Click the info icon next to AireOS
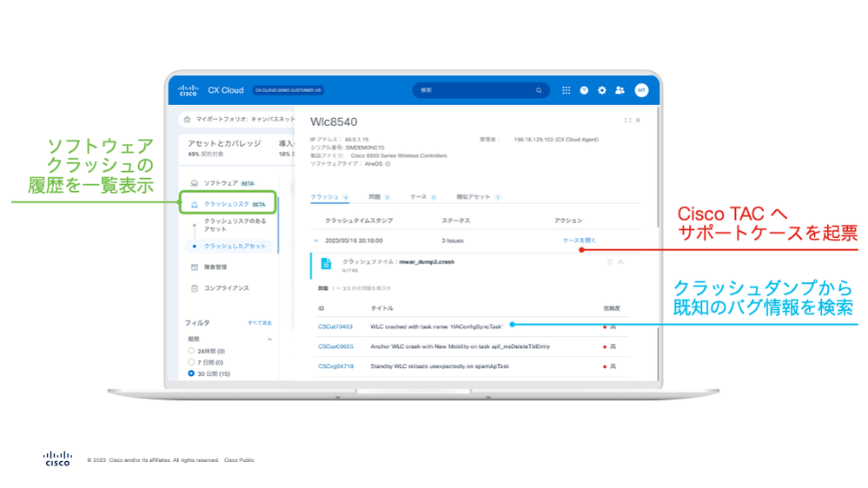 tap(388, 164)
